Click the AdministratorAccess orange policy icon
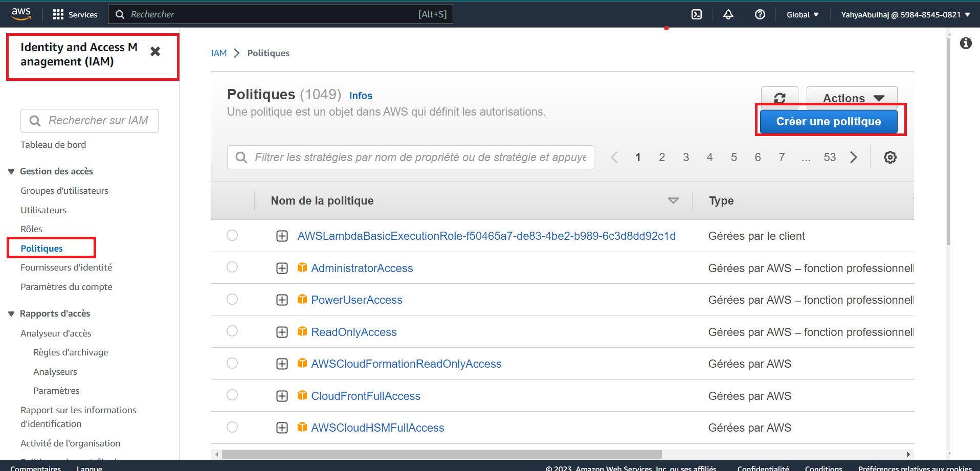980x471 pixels. [302, 267]
